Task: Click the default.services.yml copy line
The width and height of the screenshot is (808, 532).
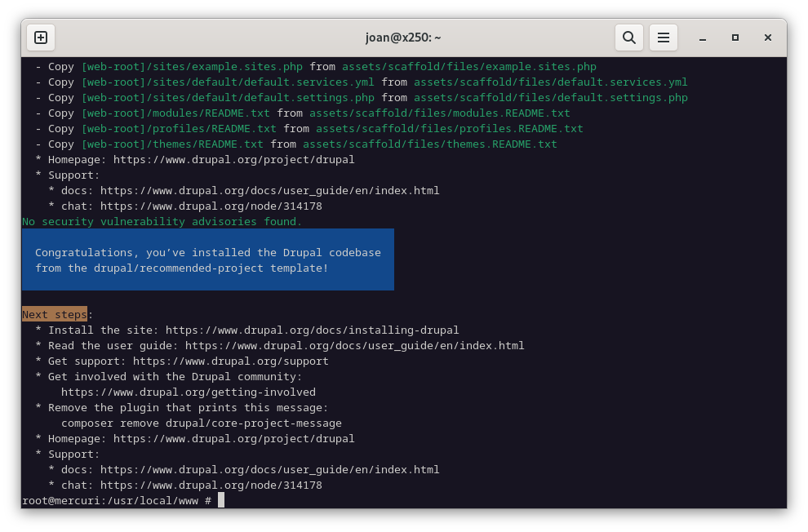Action: click(362, 82)
